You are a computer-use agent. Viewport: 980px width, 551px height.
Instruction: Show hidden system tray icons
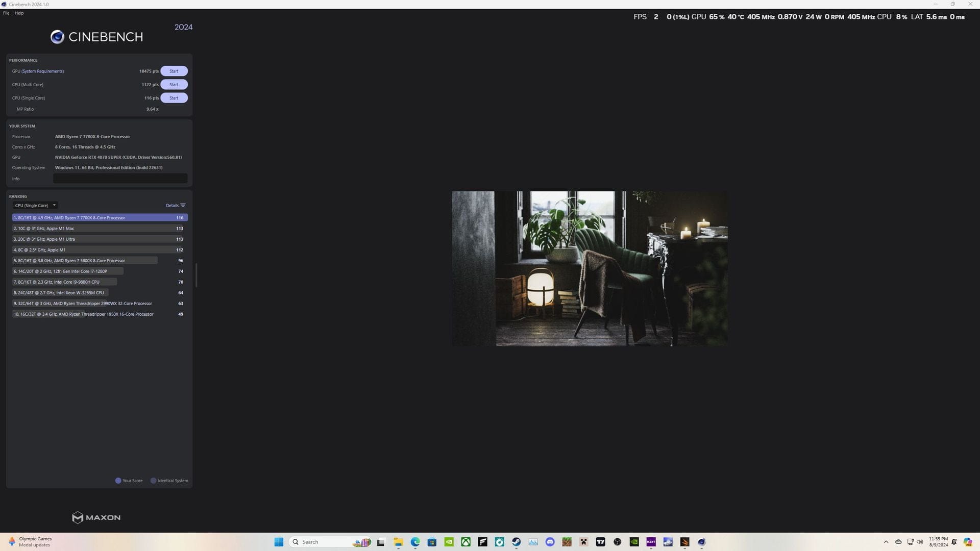(x=886, y=542)
